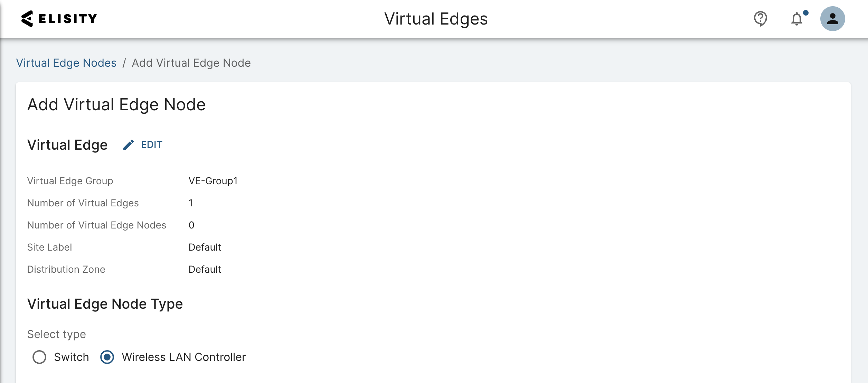Click the Switch option label text

click(x=72, y=357)
